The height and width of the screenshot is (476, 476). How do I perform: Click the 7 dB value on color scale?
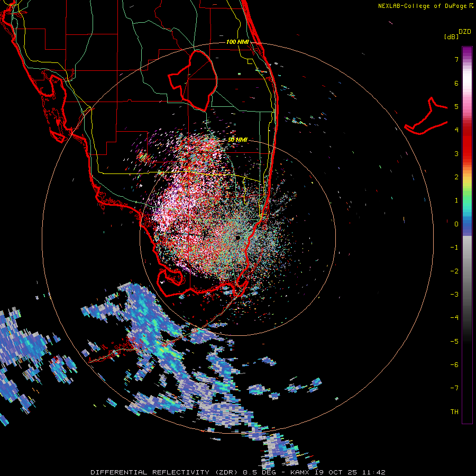click(456, 59)
